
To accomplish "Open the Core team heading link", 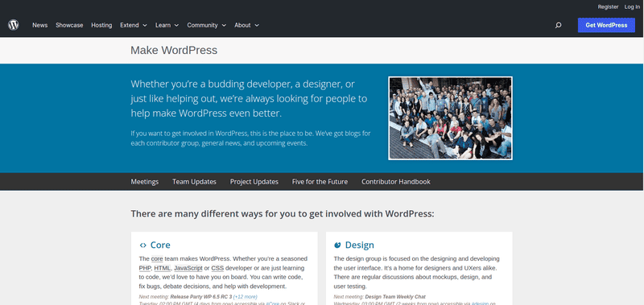I will pyautogui.click(x=160, y=245).
